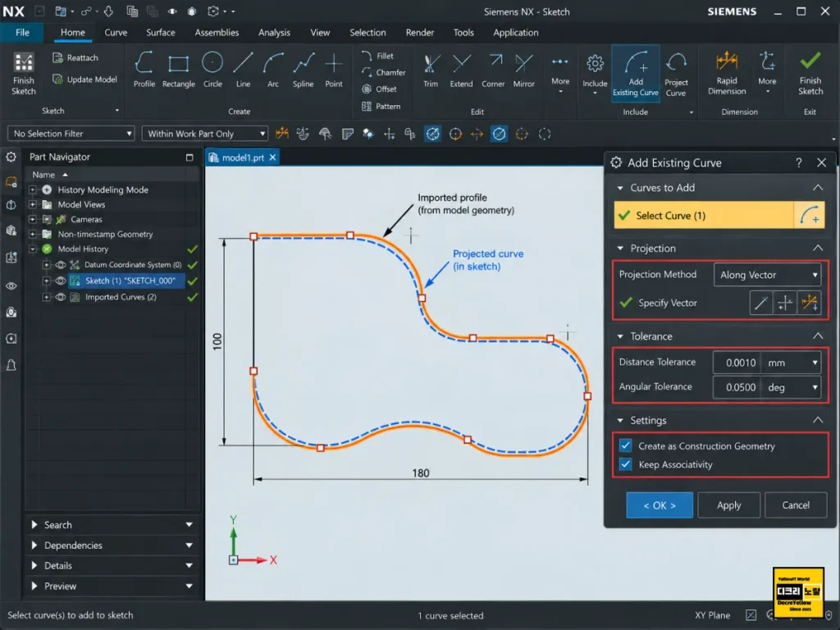Toggle visibility of Datum Coordinate System
Image resolution: width=840 pixels, height=630 pixels.
61,265
